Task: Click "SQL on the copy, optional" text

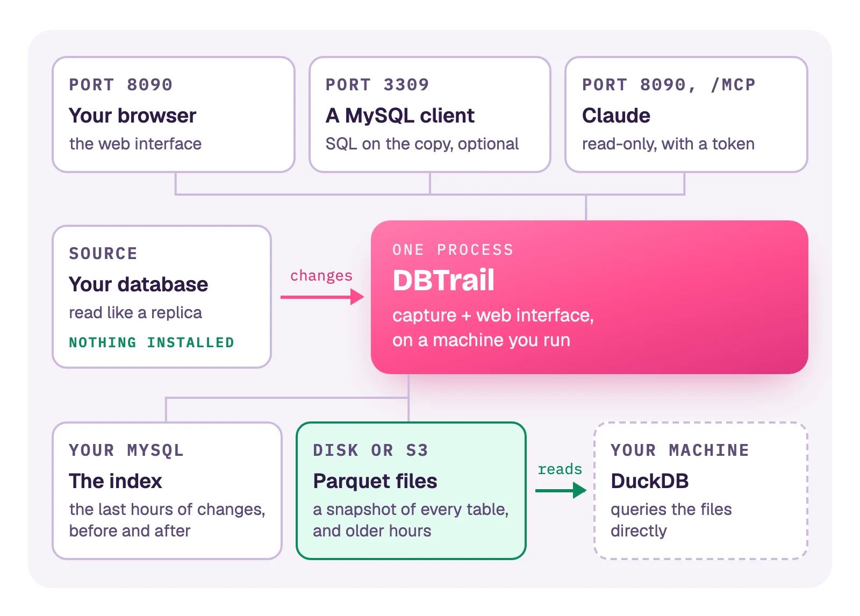Action: pyautogui.click(x=422, y=144)
